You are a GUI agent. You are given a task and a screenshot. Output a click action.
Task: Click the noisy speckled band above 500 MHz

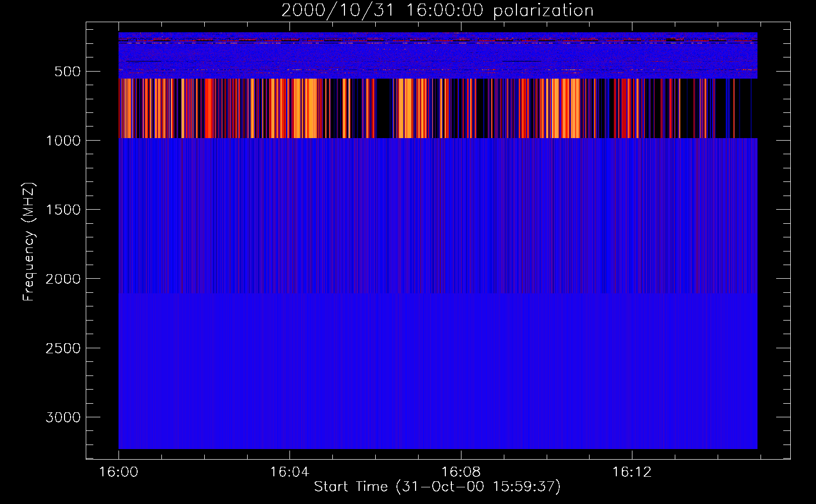pos(437,55)
